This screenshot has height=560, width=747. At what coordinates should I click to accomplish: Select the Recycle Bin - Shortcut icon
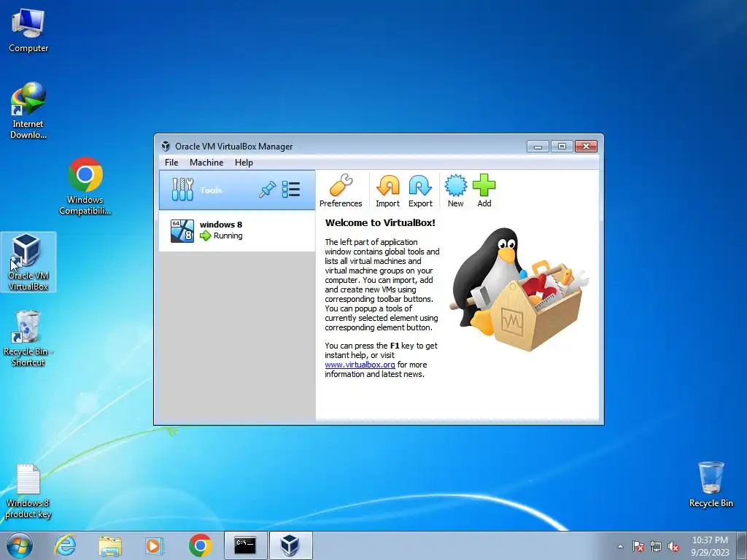coord(28,338)
